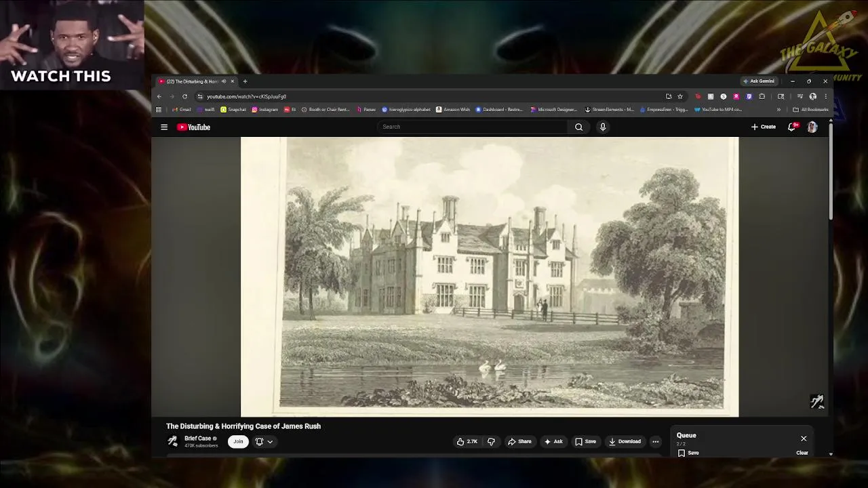Image resolution: width=868 pixels, height=488 pixels.
Task: Open a new browser tab
Action: (245, 81)
